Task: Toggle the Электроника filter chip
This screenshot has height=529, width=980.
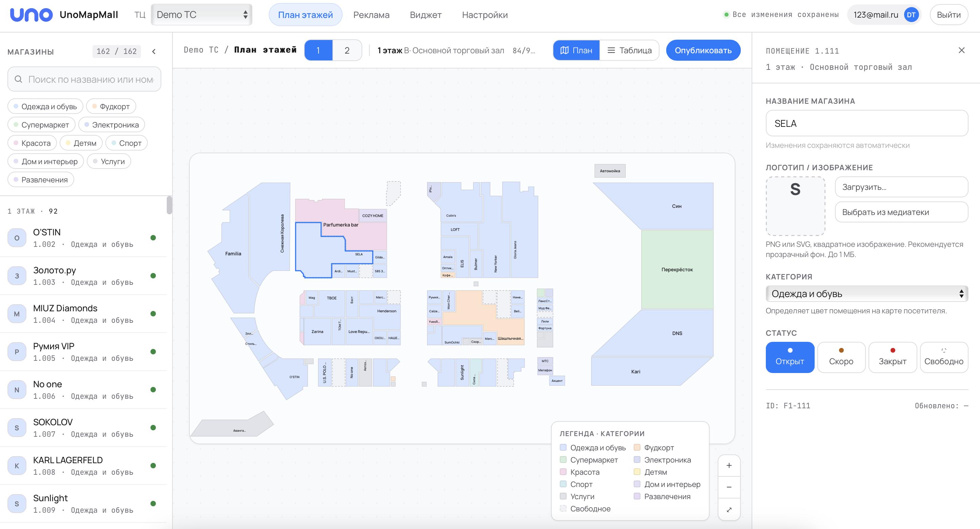Action: (111, 124)
